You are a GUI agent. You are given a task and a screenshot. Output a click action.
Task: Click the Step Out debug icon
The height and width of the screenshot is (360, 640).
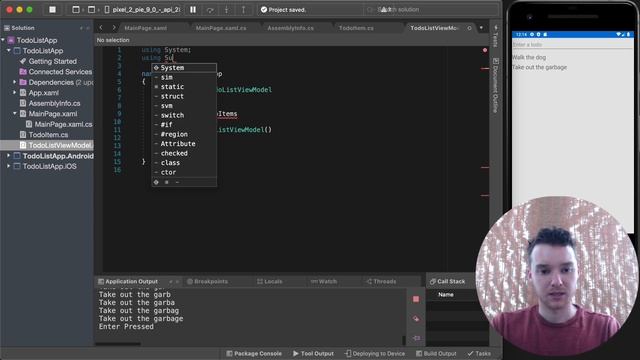243,9
